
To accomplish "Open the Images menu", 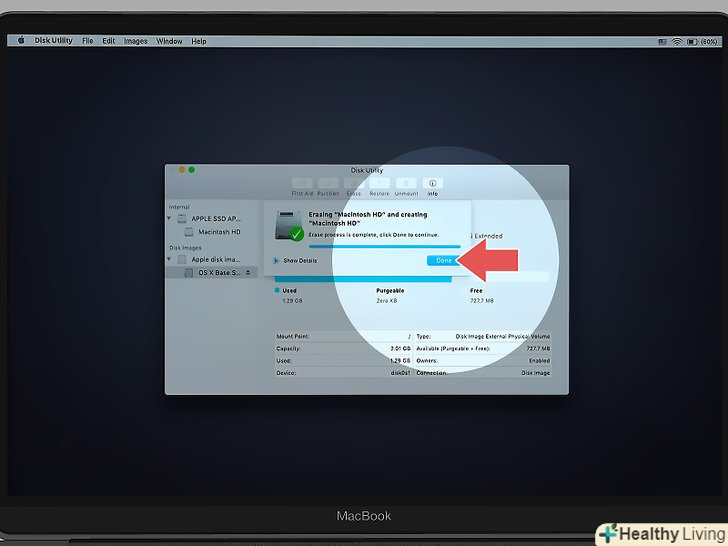I will tap(136, 41).
